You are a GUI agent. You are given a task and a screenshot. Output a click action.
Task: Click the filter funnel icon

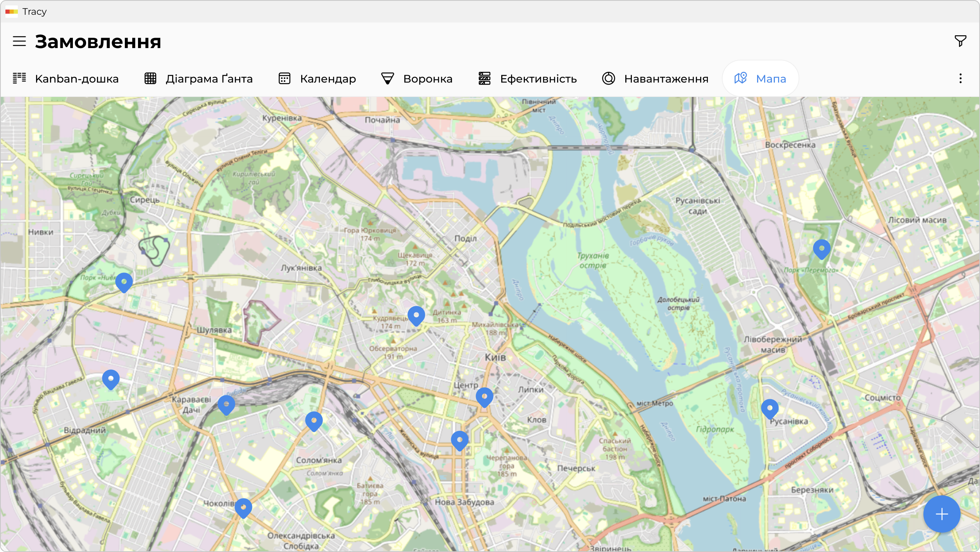coord(960,41)
